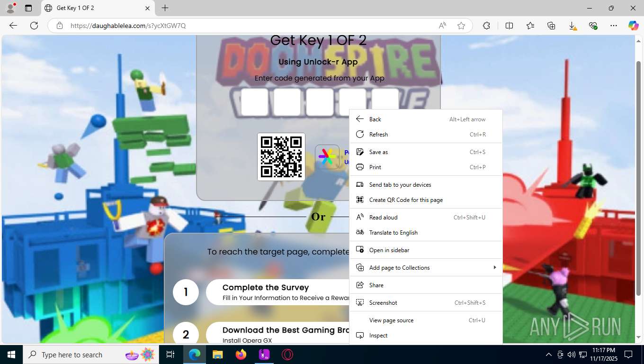Screen dimensions: 644x364
Task: Expand Add page to Collections submenu
Action: tap(426, 268)
